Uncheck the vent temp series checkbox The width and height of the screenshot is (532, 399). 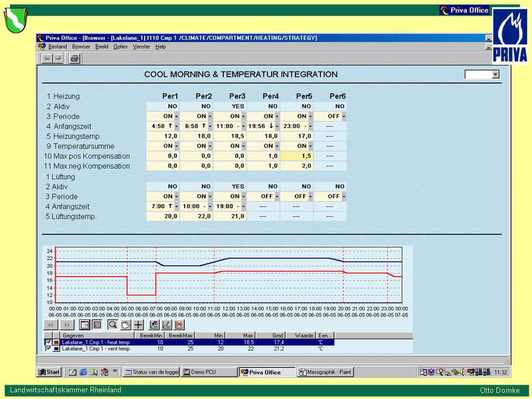click(x=48, y=349)
